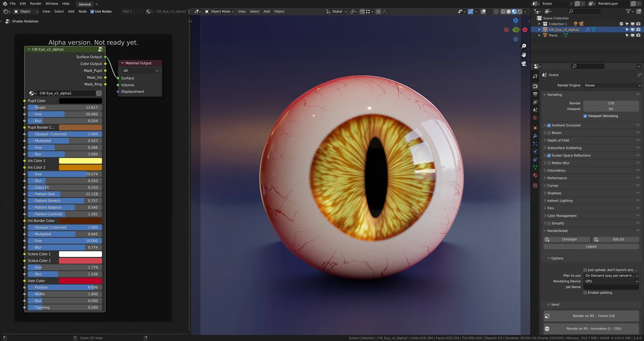This screenshot has height=341, width=644.
Task: Select the General workspace tab
Action: coord(85,4)
